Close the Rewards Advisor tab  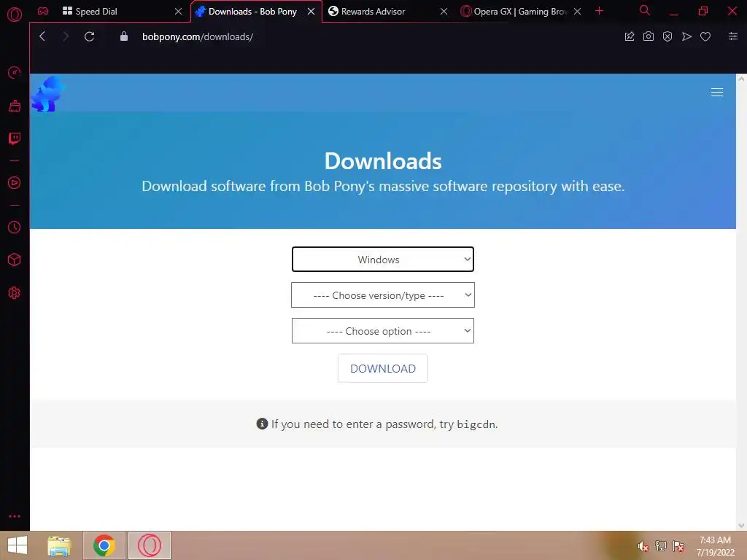(444, 12)
